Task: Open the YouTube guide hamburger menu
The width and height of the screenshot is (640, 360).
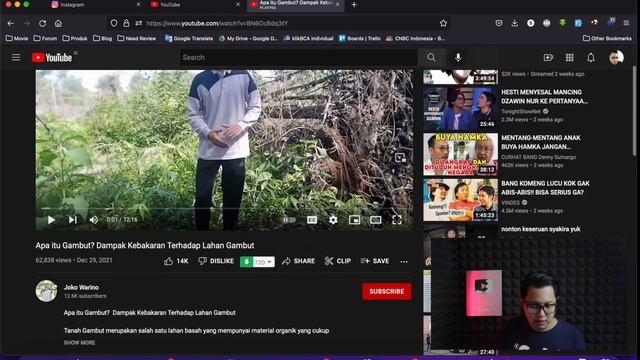Action: [x=16, y=58]
